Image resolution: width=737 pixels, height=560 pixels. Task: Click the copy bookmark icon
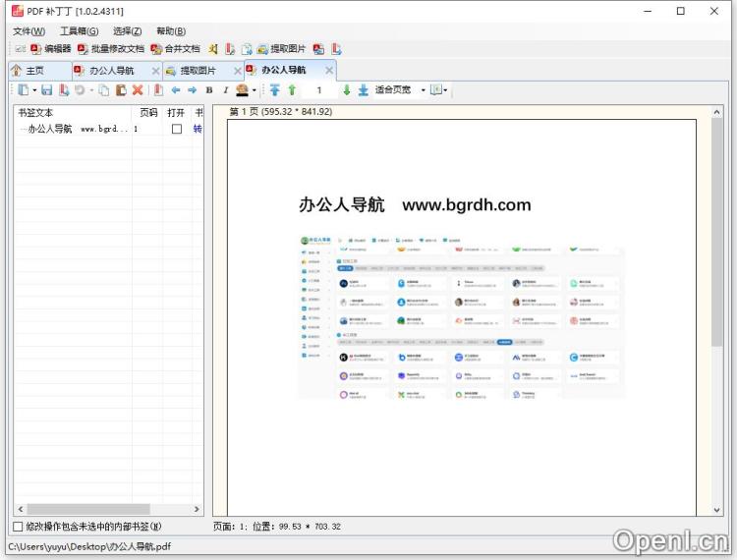pyautogui.click(x=104, y=89)
